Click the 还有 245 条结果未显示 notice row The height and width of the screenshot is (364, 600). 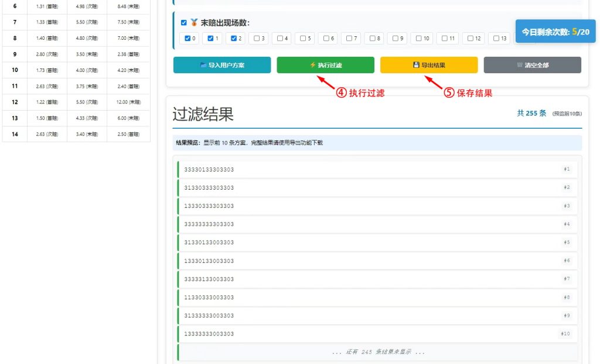pyautogui.click(x=378, y=352)
